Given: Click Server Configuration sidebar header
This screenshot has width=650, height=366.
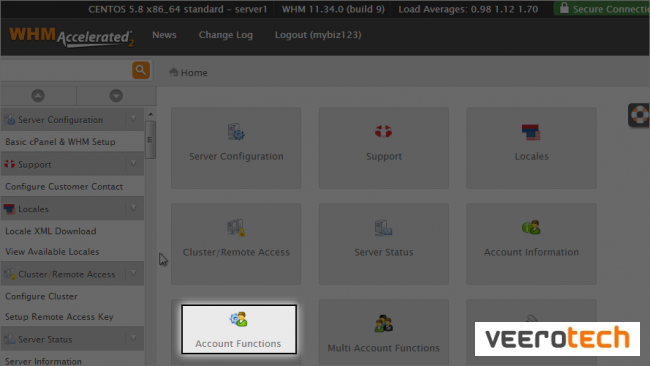Looking at the screenshot, I should 72,120.
